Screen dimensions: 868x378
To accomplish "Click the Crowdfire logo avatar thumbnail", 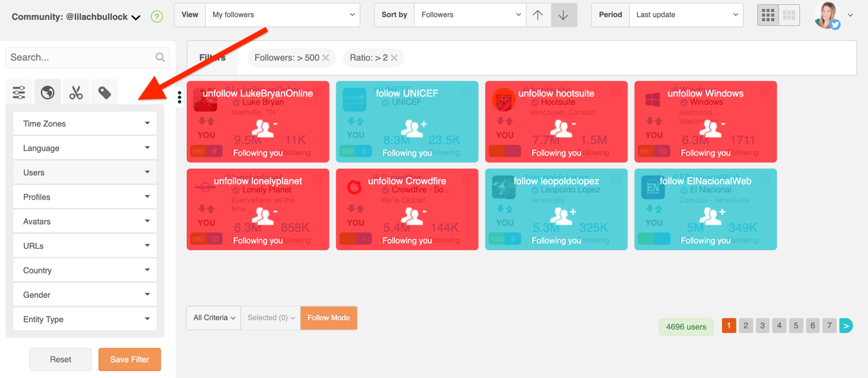I will point(354,187).
